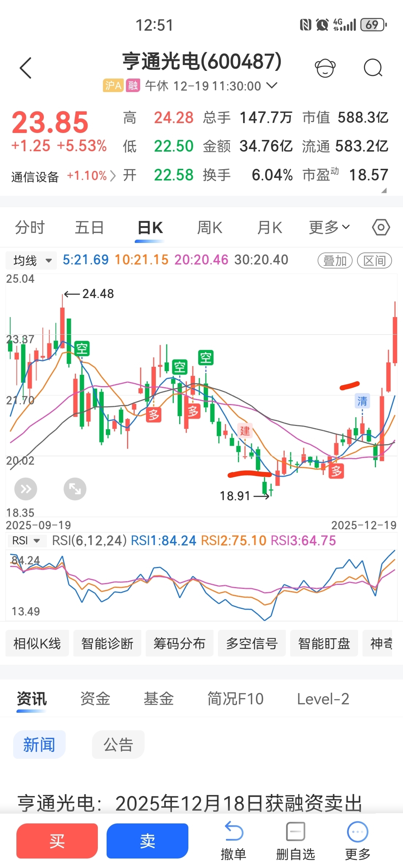Tap the NFC status bar icon
The image size is (403, 868).
(305, 25)
